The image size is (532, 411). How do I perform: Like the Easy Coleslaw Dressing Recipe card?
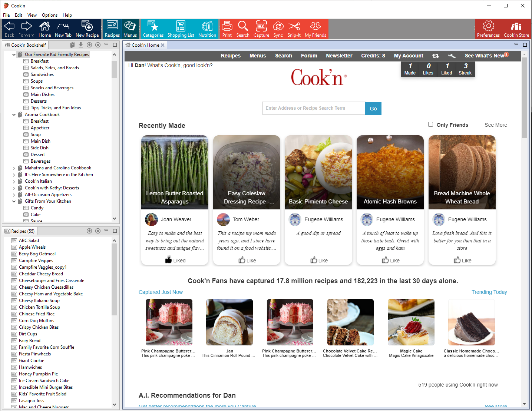coord(247,260)
